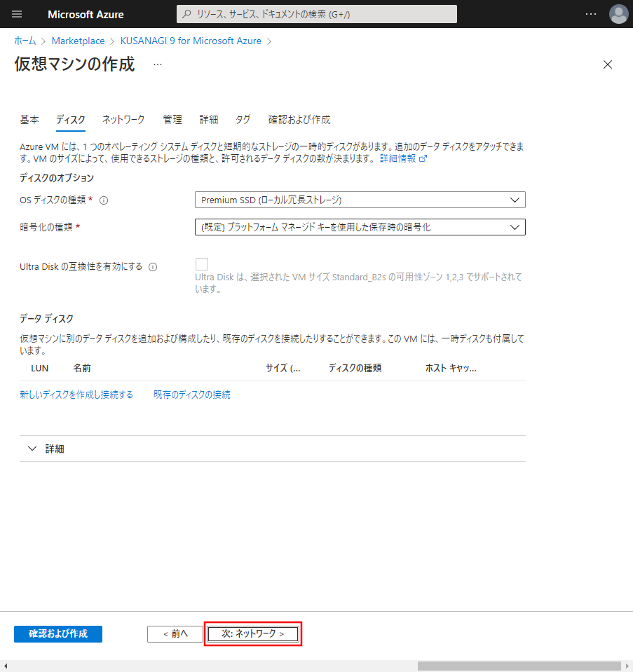Switch to the ネットワーク tab

point(123,120)
